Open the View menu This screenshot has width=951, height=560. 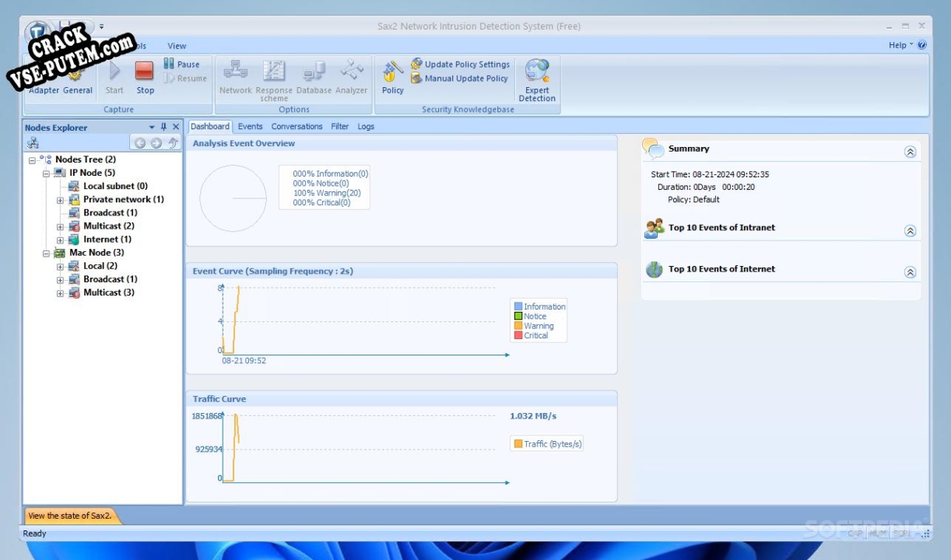[x=177, y=46]
